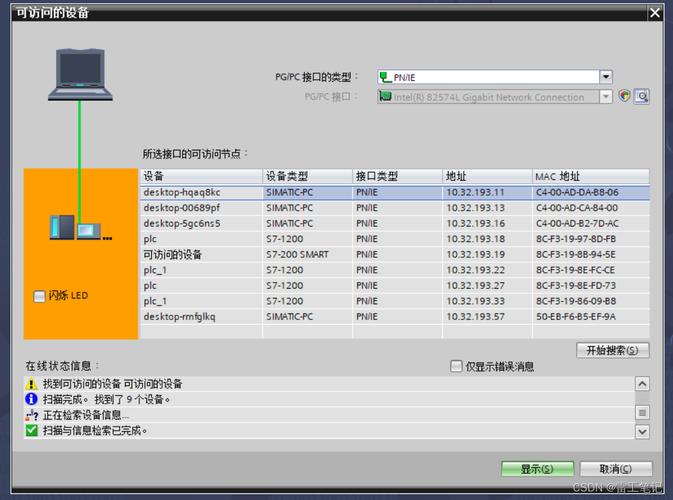Click status scrollbar up arrow
Viewport: 673px width, 500px height.
(642, 384)
